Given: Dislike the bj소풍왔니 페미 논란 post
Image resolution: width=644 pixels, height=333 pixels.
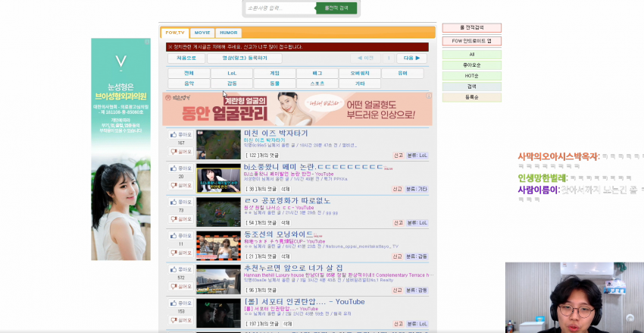Looking at the screenshot, I should coord(181,185).
